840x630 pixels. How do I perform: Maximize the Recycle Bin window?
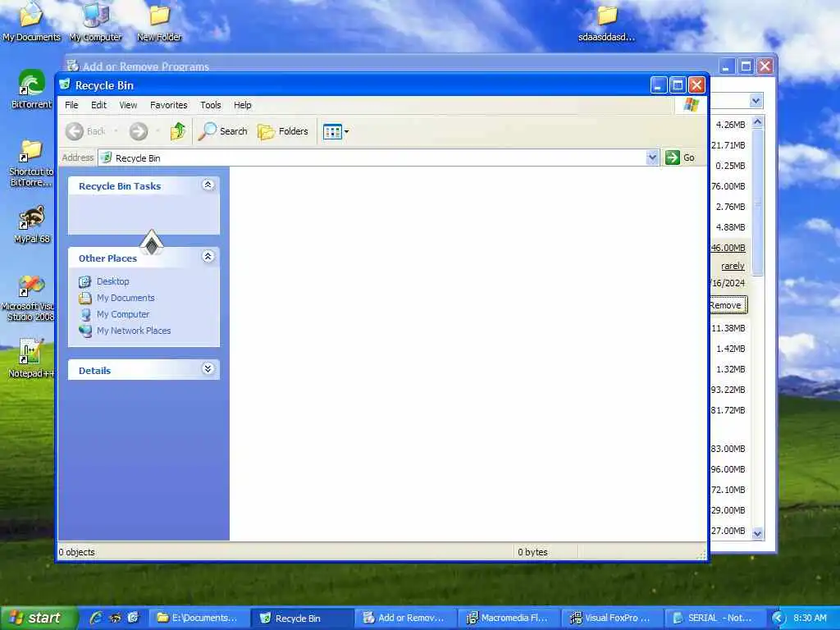click(x=678, y=84)
